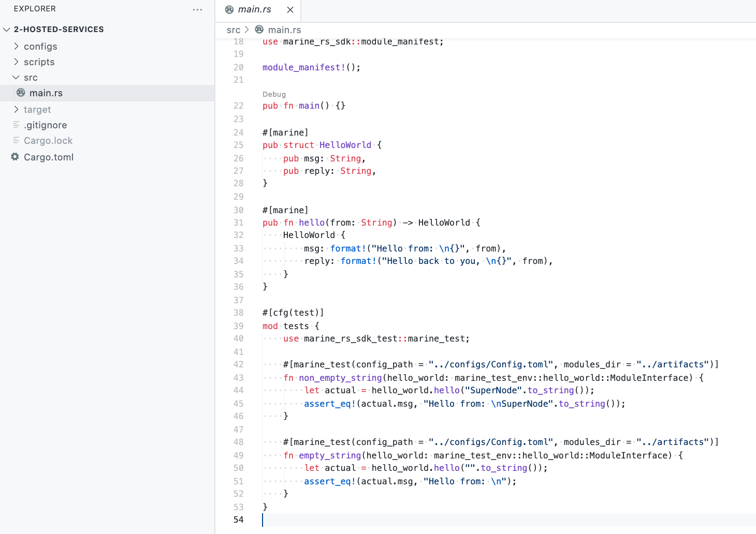Open main.rs in the file tree
This screenshot has width=756, height=534.
coord(107,93)
